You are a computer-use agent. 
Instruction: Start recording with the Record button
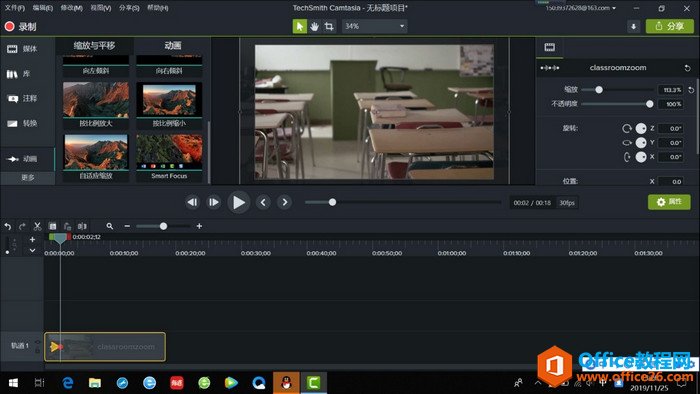click(21, 27)
